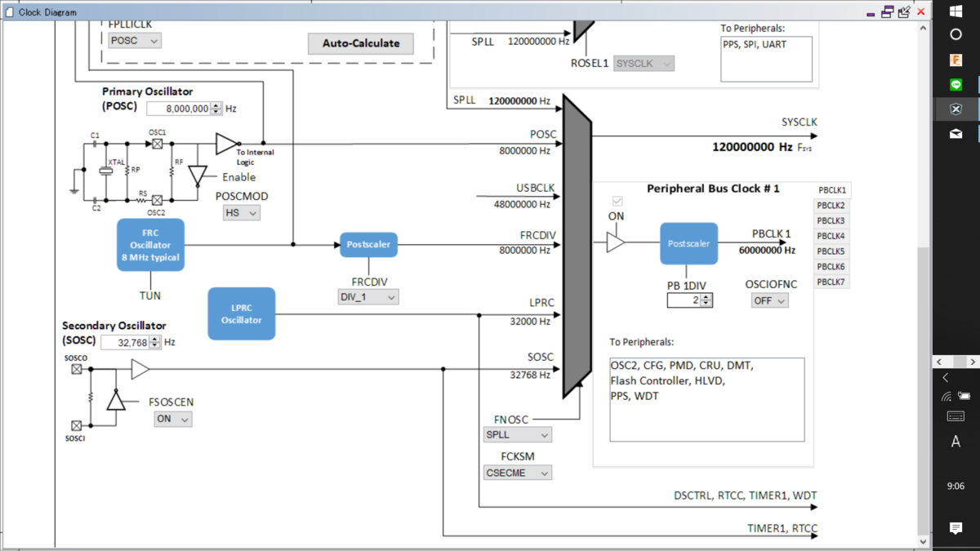Click the Wi-Fi network tray icon

(946, 397)
